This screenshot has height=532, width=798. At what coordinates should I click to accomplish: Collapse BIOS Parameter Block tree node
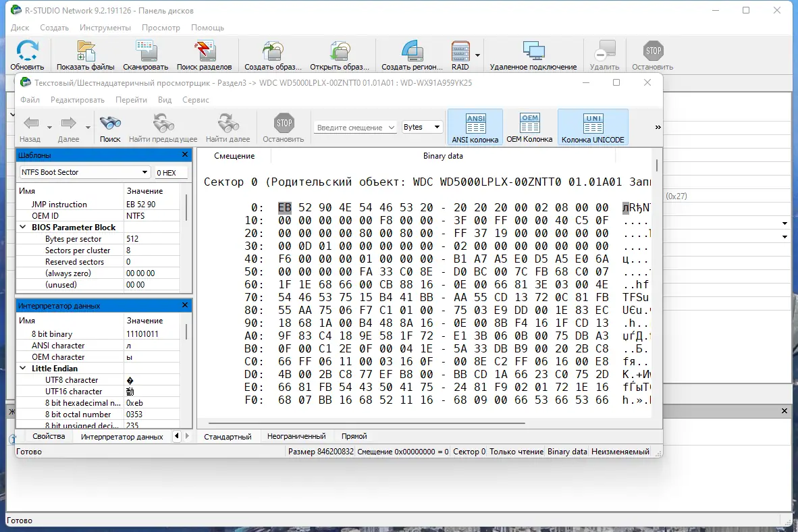23,227
